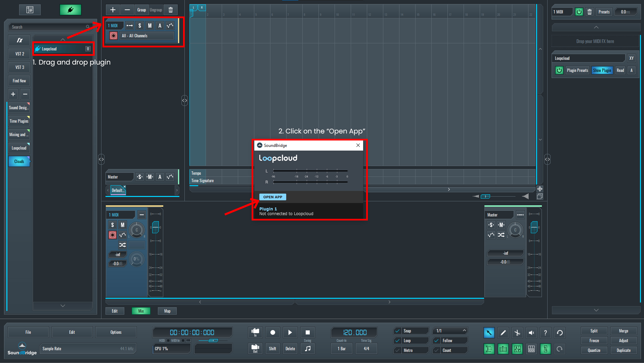Image resolution: width=644 pixels, height=363 pixels.
Task: Click the transport Record button
Action: (272, 332)
